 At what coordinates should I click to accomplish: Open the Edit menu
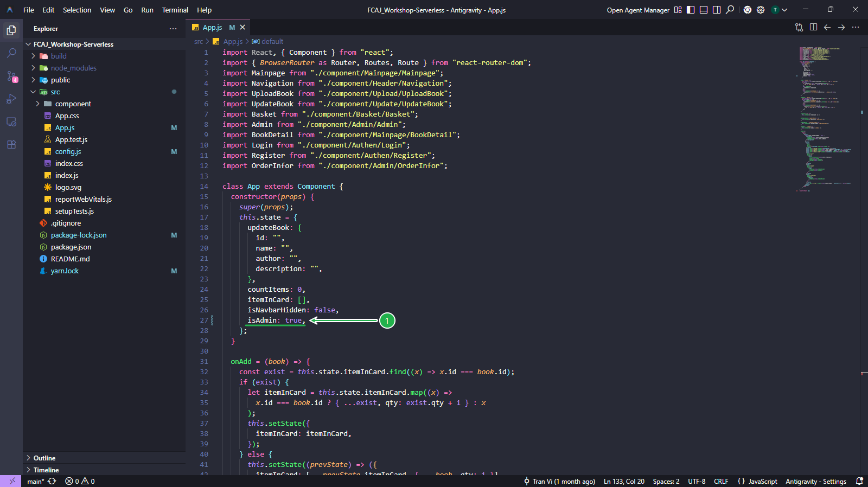(x=48, y=10)
